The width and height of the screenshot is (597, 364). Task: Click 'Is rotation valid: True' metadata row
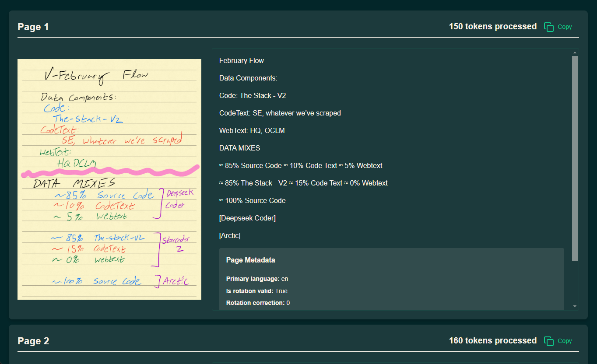(257, 291)
